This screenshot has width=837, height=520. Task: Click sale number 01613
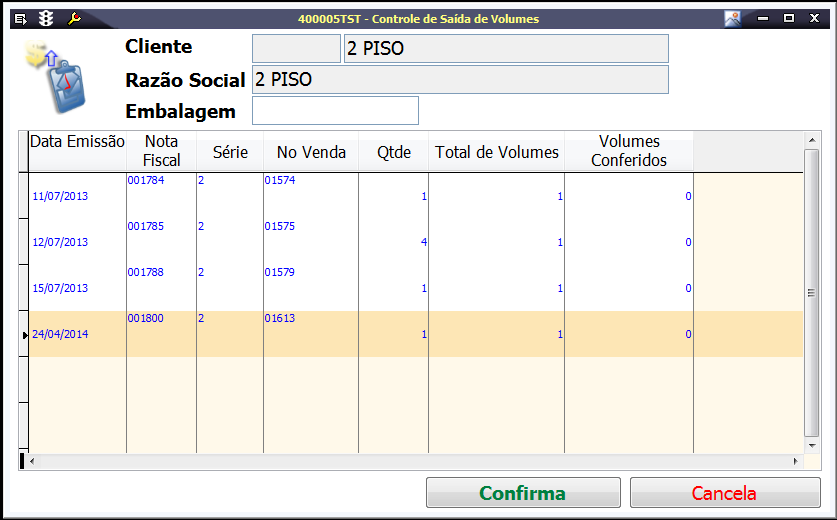(x=280, y=318)
